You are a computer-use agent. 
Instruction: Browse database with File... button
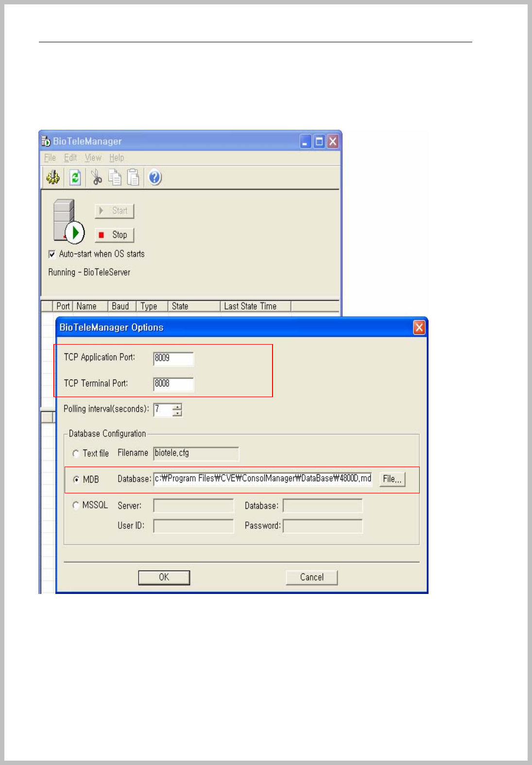click(x=392, y=479)
